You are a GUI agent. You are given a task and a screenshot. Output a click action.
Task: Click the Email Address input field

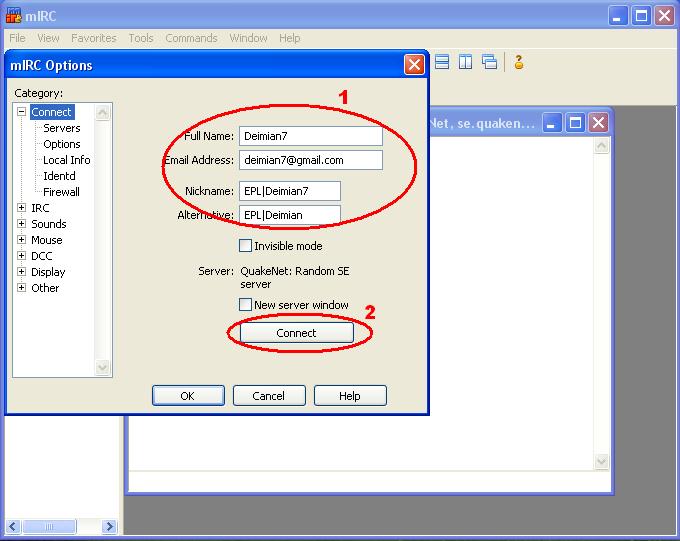point(311,160)
